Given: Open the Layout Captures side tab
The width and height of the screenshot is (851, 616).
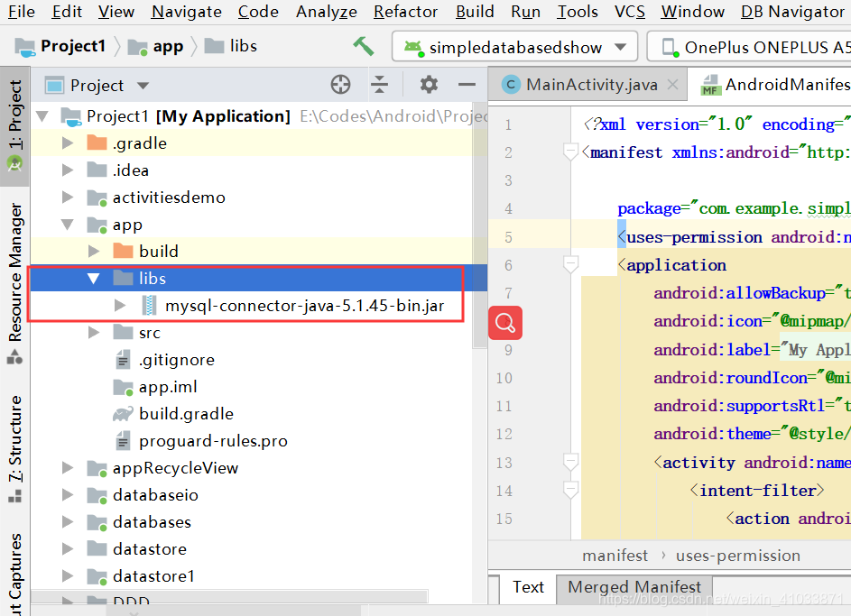Looking at the screenshot, I should (14, 574).
